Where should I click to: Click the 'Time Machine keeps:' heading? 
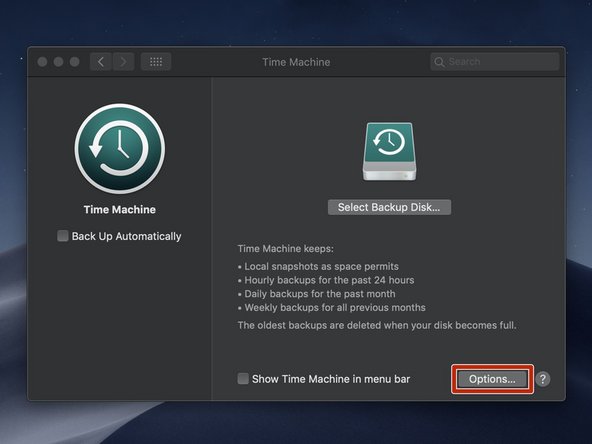click(285, 249)
